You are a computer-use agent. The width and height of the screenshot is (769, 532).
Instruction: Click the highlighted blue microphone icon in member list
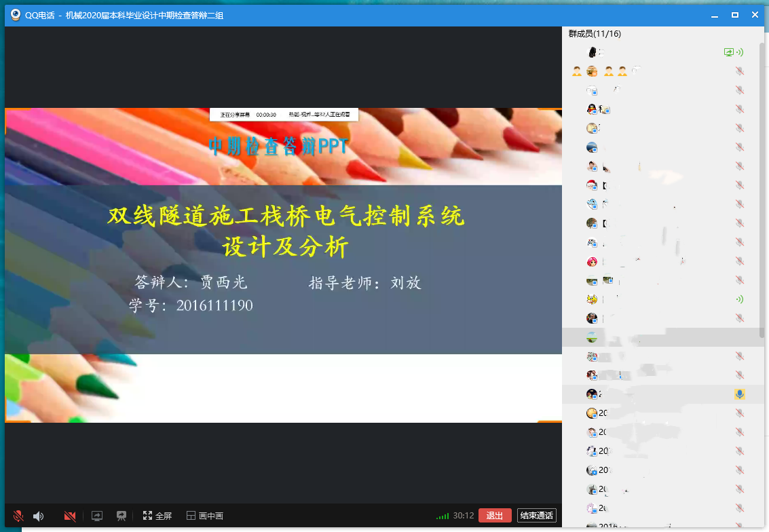pos(739,394)
